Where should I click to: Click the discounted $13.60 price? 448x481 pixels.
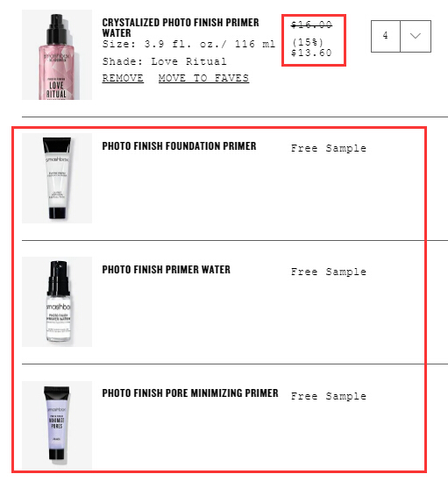click(311, 53)
